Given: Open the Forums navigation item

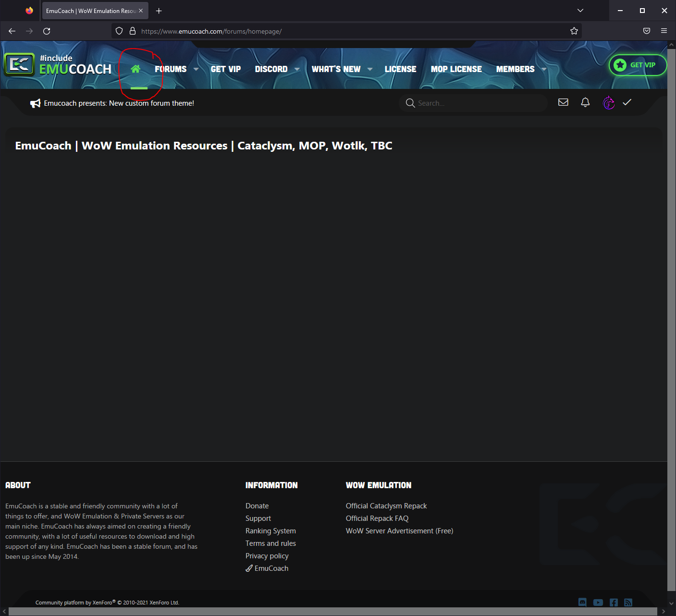Looking at the screenshot, I should point(171,69).
